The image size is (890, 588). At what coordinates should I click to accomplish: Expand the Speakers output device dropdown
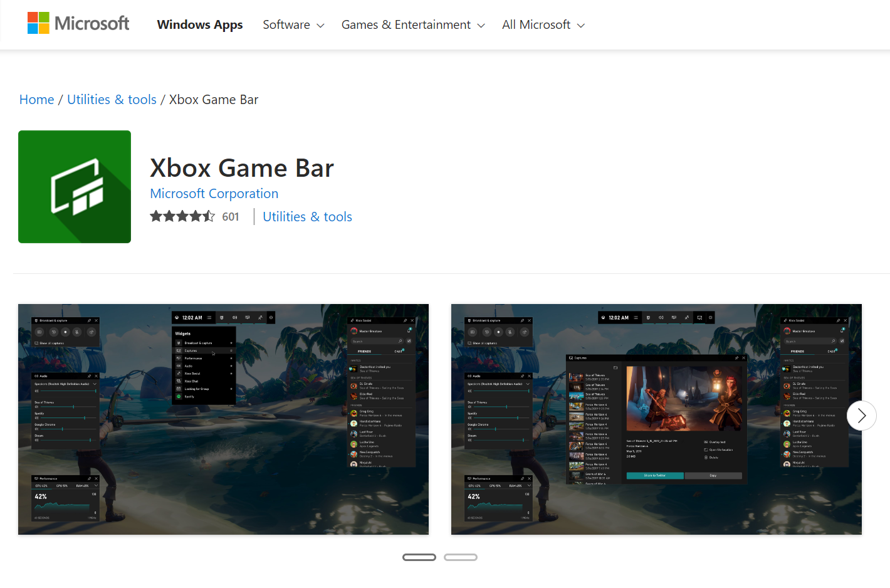pos(95,384)
